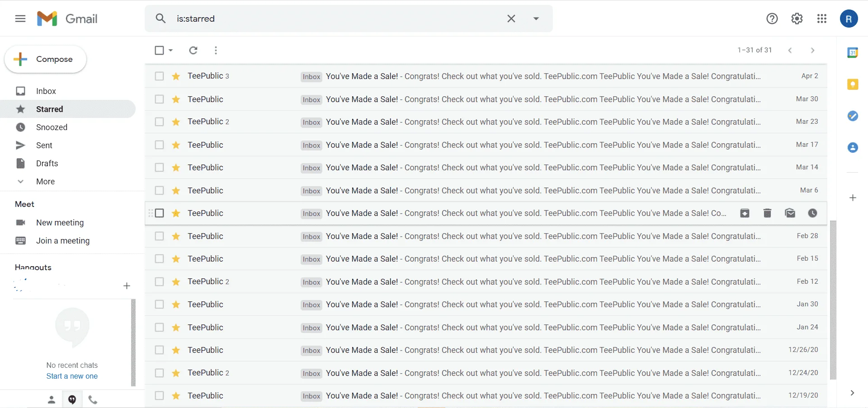Click Start a new one link
The image size is (868, 408).
click(x=72, y=376)
